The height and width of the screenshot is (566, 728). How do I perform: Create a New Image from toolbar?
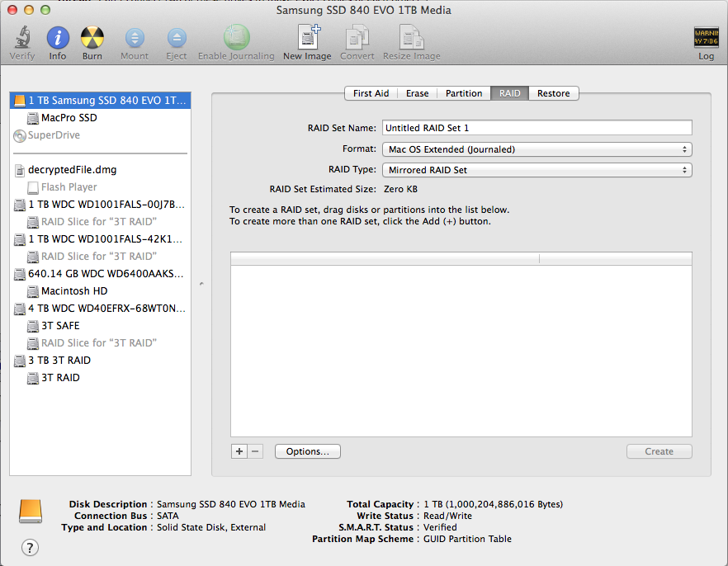(x=307, y=37)
